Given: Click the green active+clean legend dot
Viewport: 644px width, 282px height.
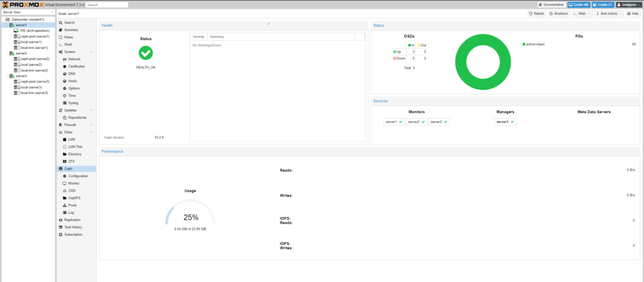Looking at the screenshot, I should 524,44.
